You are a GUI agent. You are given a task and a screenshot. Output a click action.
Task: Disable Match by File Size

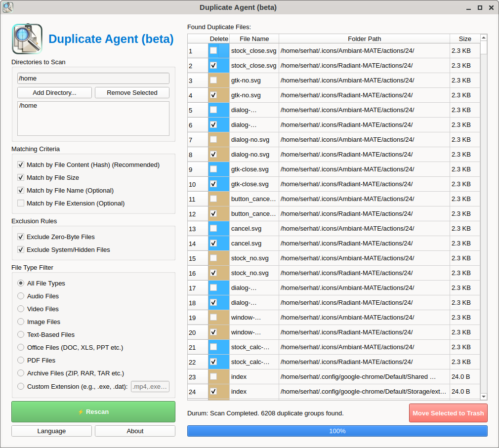[x=21, y=178]
